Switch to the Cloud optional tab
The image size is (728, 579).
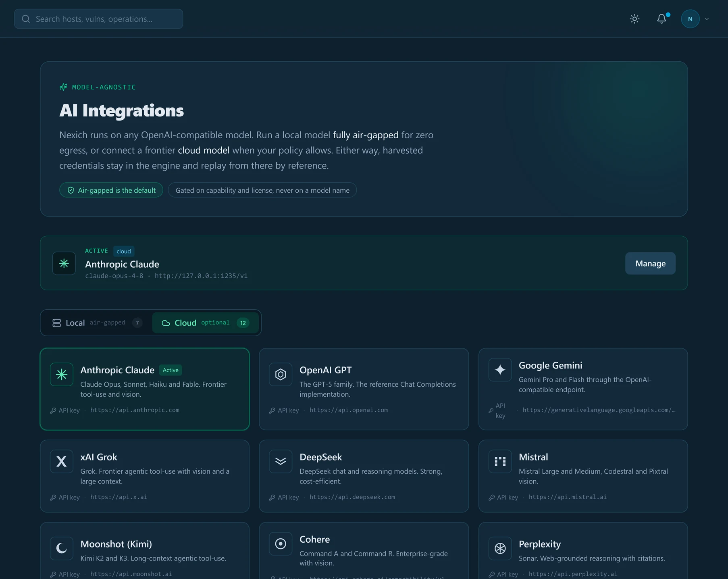click(x=205, y=323)
